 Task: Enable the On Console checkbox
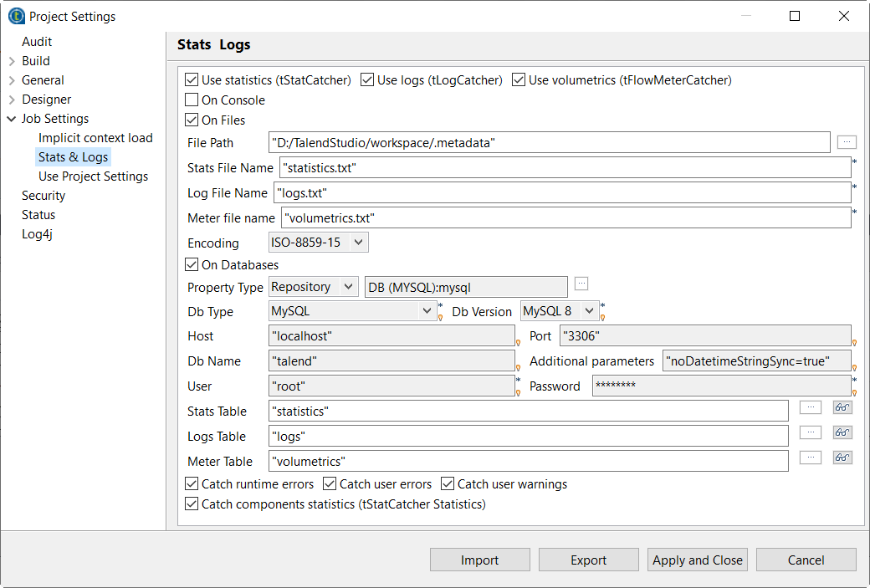(x=192, y=100)
